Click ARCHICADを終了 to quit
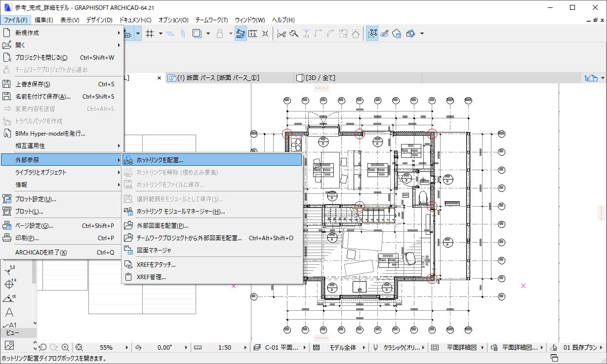This screenshot has width=607, height=364. [x=62, y=252]
